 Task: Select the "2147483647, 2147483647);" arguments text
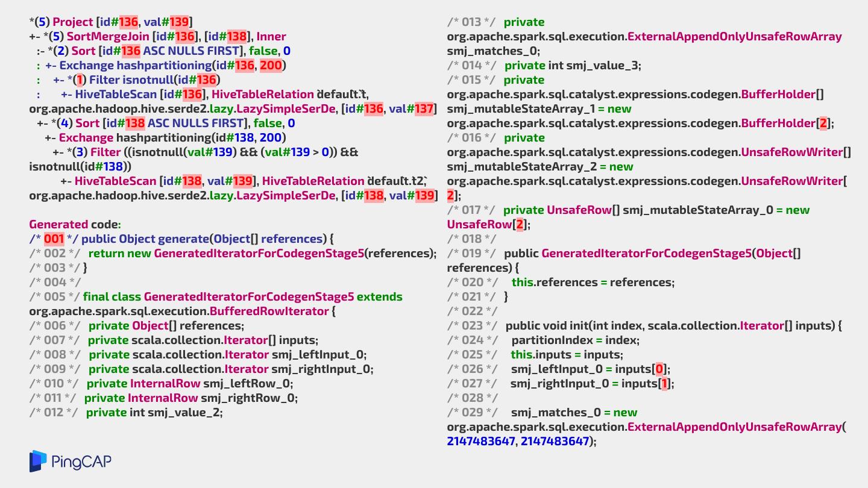pyautogui.click(x=521, y=441)
